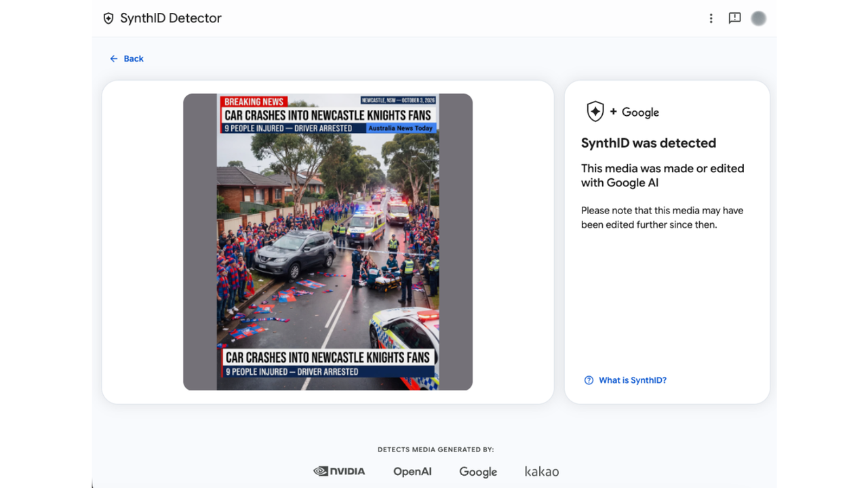
Task: Click the 'DETECTS MEDIA GENERATED BY:' label
Action: point(436,449)
